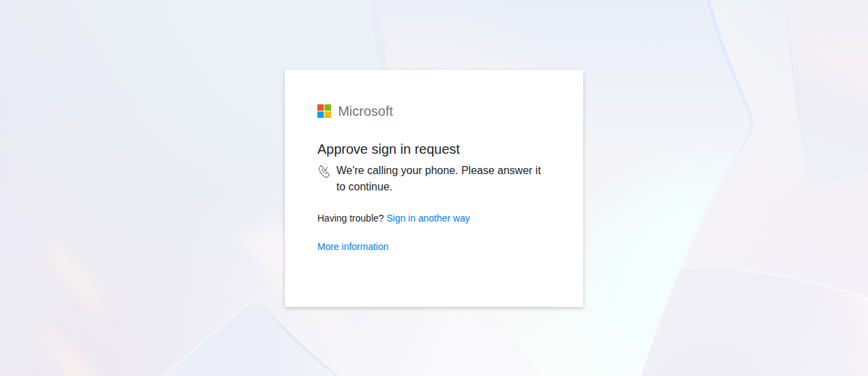Click the blurred background outside the card
The height and width of the screenshot is (376, 868).
[136, 169]
